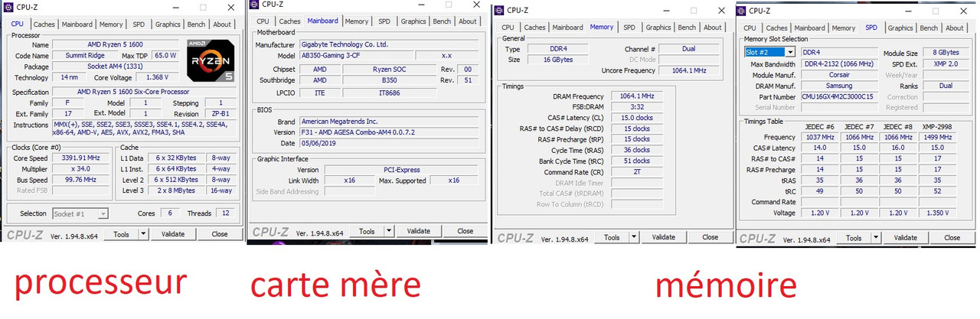Open Caches tab in Mainboard window
Viewport: 980px width, 319px height.
pos(289,21)
